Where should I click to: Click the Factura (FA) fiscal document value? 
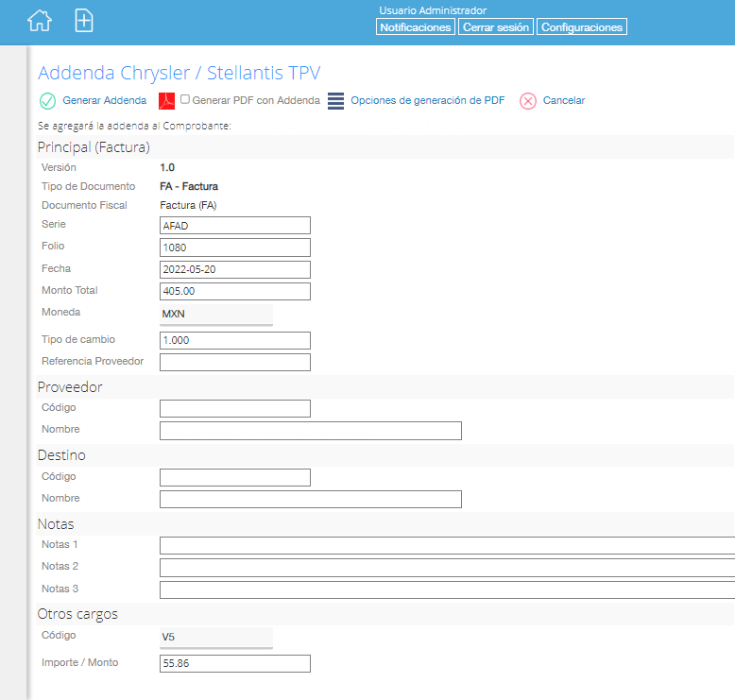[x=188, y=205]
